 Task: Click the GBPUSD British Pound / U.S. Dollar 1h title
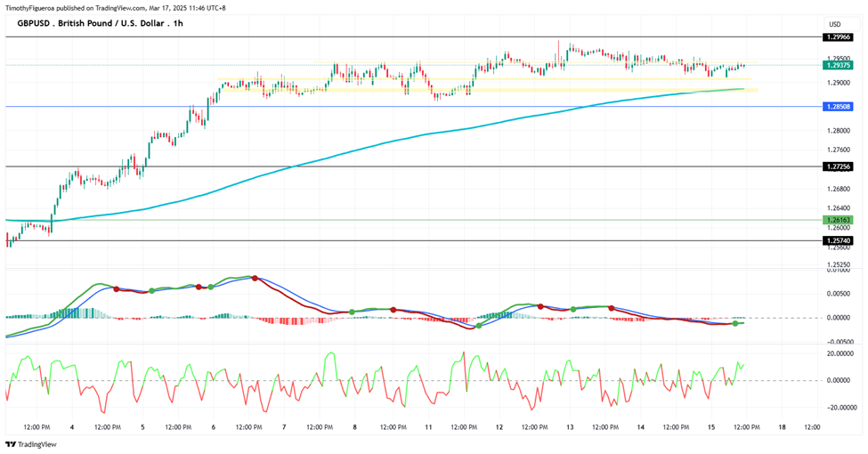point(101,23)
